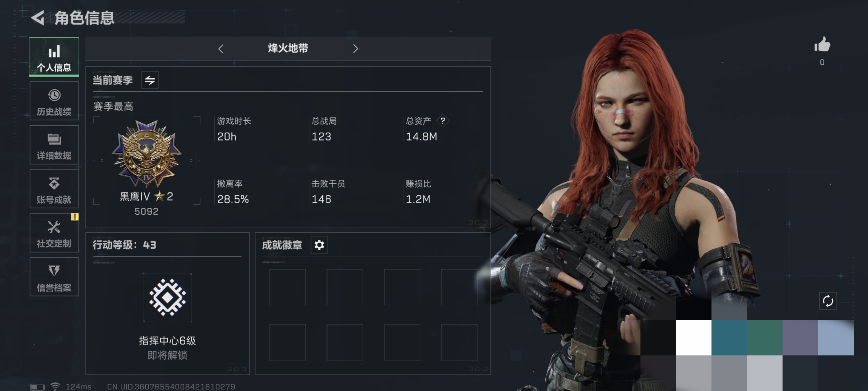Click the wifi signal status icon
This screenshot has width=868, height=391.
[x=55, y=386]
